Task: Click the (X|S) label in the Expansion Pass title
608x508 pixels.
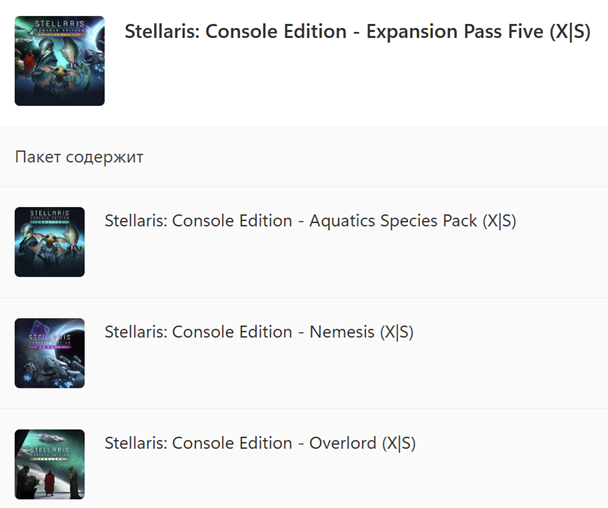Action: click(570, 32)
